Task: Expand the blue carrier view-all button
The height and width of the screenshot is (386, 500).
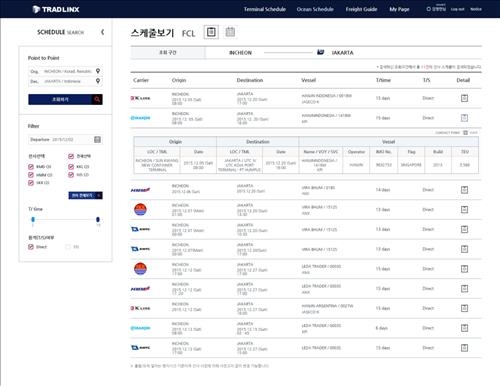Action: point(86,195)
